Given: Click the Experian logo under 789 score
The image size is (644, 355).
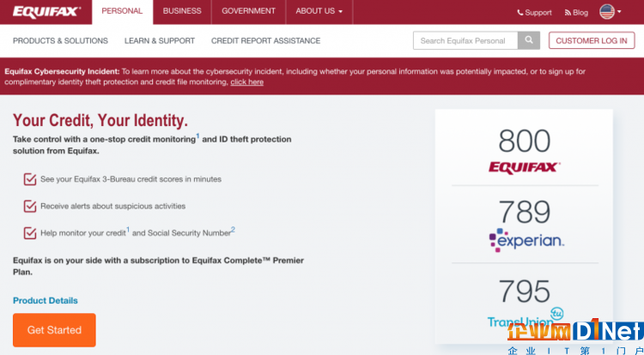Looking at the screenshot, I should click(x=526, y=240).
